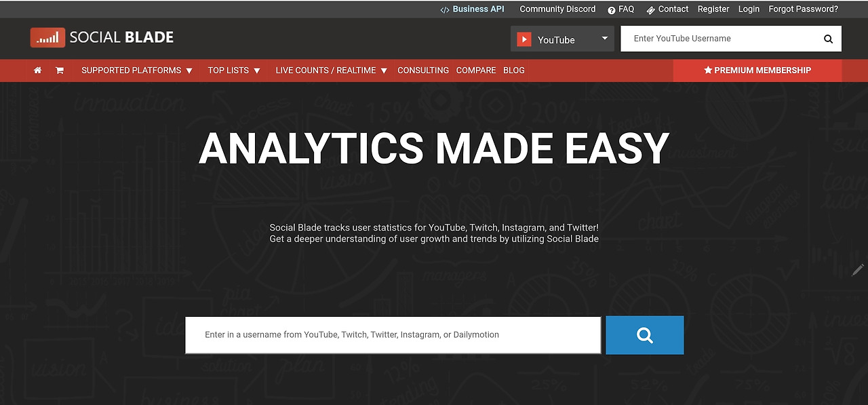Click the Login link

click(749, 9)
